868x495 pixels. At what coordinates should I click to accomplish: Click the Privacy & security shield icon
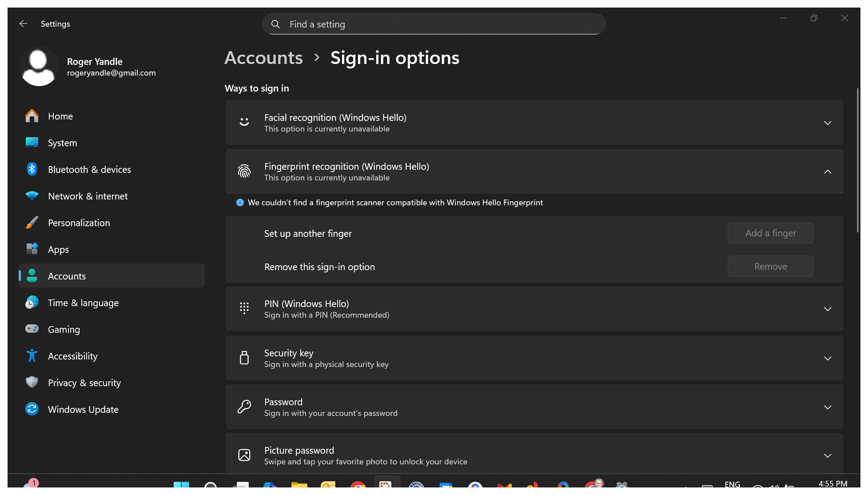click(32, 383)
